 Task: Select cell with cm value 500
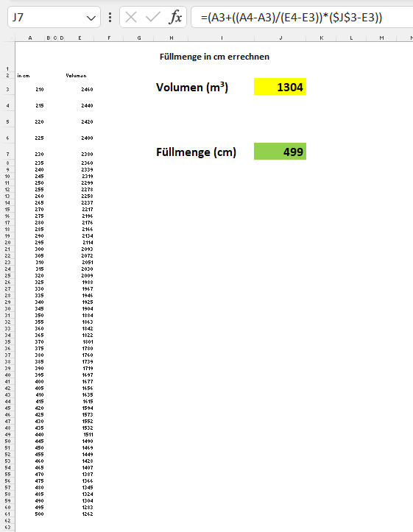[x=30, y=514]
